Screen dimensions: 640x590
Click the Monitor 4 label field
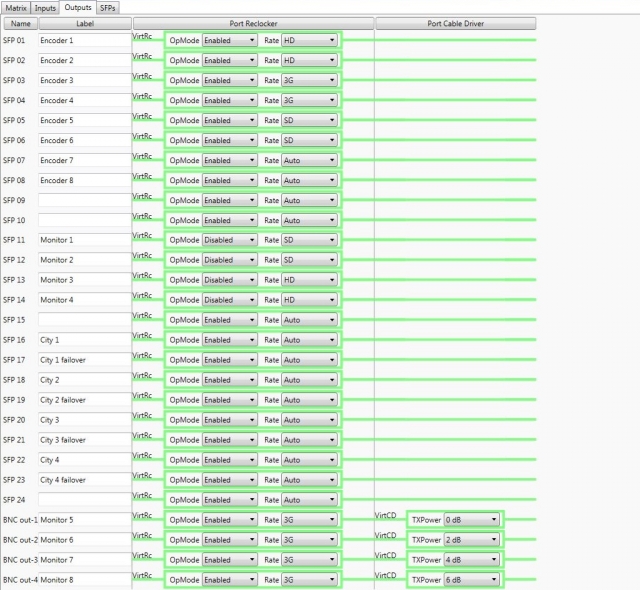84,300
